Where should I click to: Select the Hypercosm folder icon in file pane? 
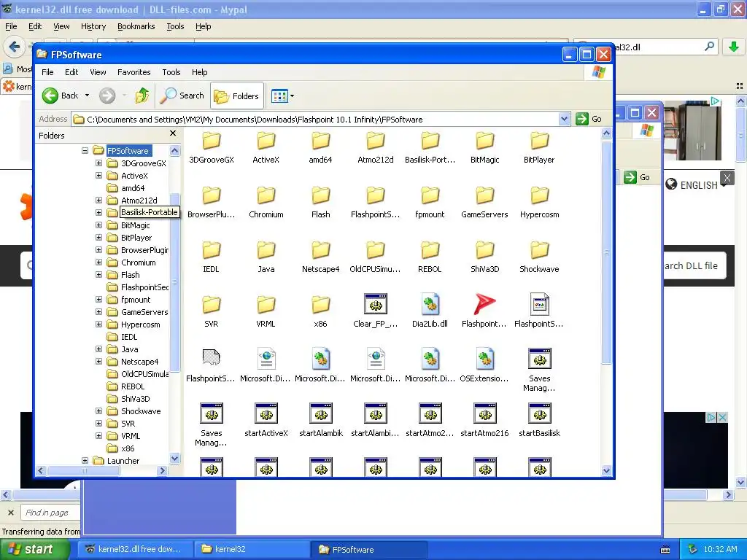point(539,195)
